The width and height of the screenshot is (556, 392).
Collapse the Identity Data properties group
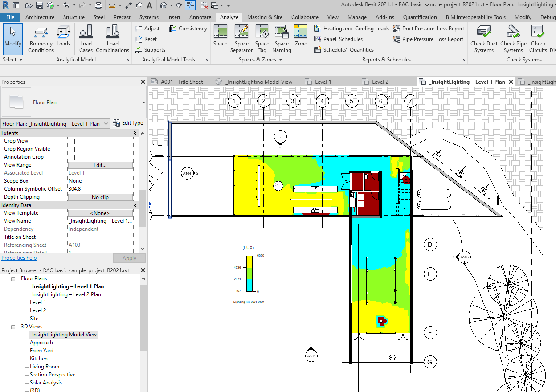135,205
